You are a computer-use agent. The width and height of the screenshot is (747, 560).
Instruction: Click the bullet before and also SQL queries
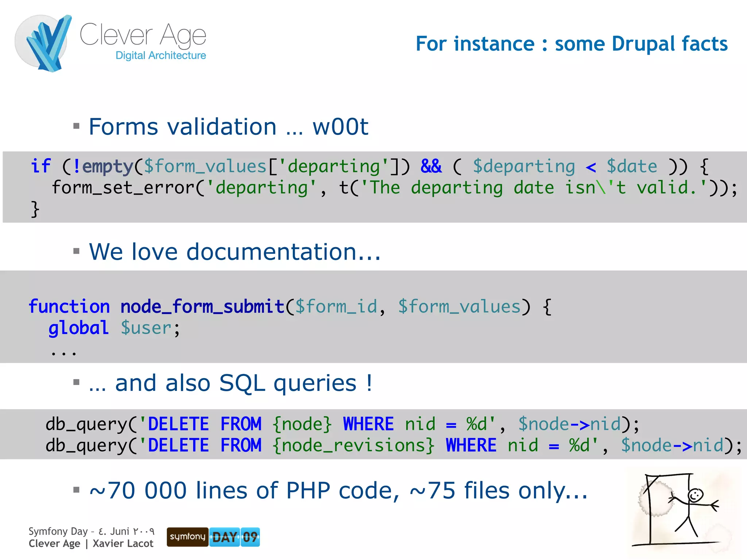[x=76, y=382]
